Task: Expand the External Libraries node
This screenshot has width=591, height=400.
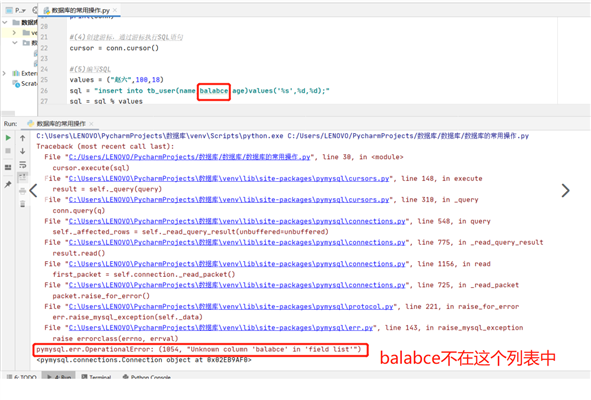Action: tap(5, 73)
